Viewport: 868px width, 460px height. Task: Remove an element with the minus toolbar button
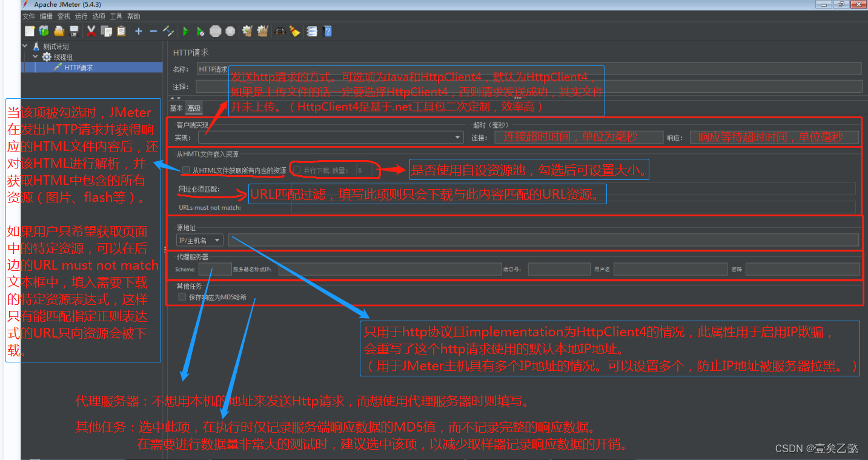click(153, 31)
